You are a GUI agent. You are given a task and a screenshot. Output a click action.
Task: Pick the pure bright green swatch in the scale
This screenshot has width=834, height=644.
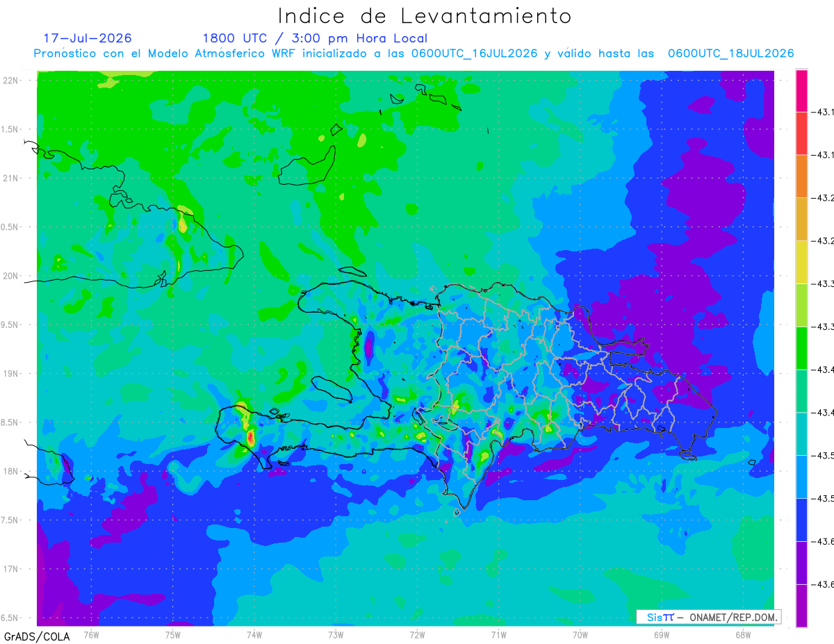coord(801,348)
